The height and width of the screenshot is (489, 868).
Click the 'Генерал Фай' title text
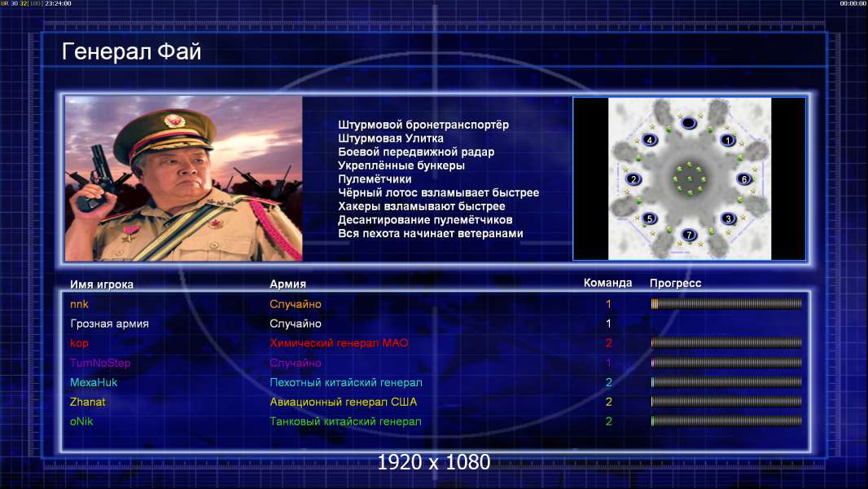click(131, 51)
